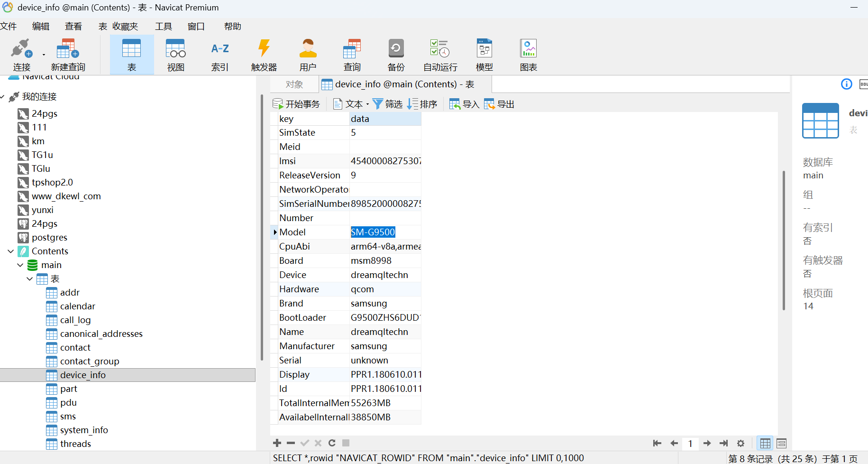Click the data grid vertical scrollbar
This screenshot has height=464, width=868.
pos(784,240)
